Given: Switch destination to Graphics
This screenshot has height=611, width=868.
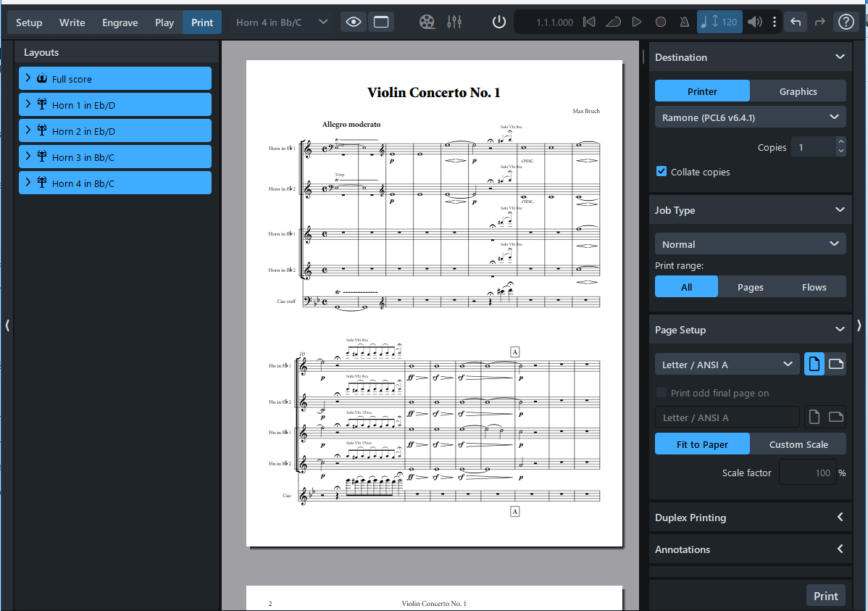Looking at the screenshot, I should click(798, 91).
